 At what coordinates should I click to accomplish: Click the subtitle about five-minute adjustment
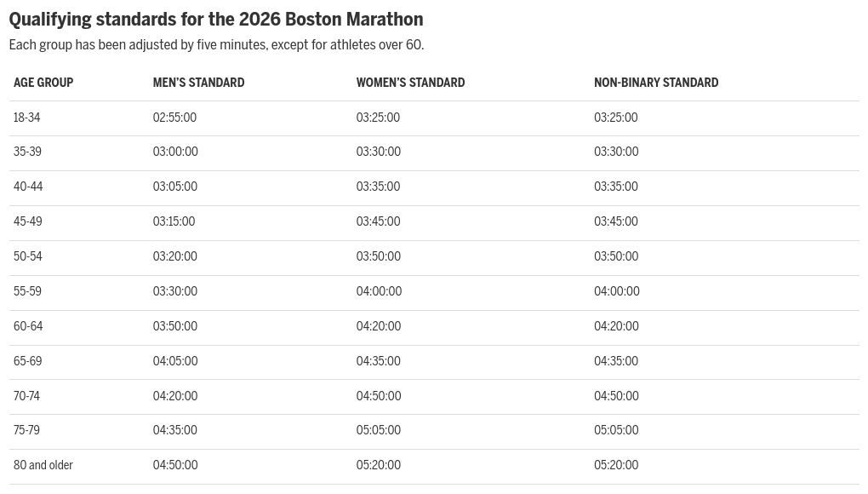[x=216, y=45]
